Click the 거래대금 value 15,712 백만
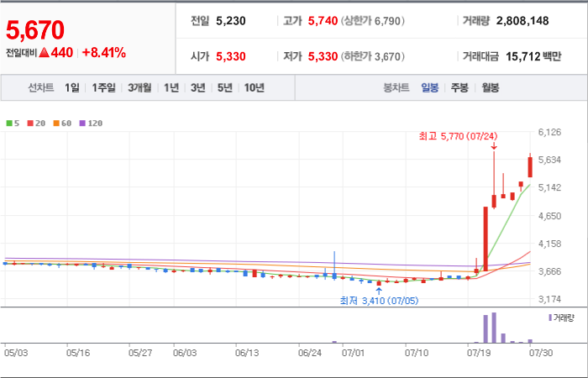Viewport: 588px width, 378px height. 533,56
